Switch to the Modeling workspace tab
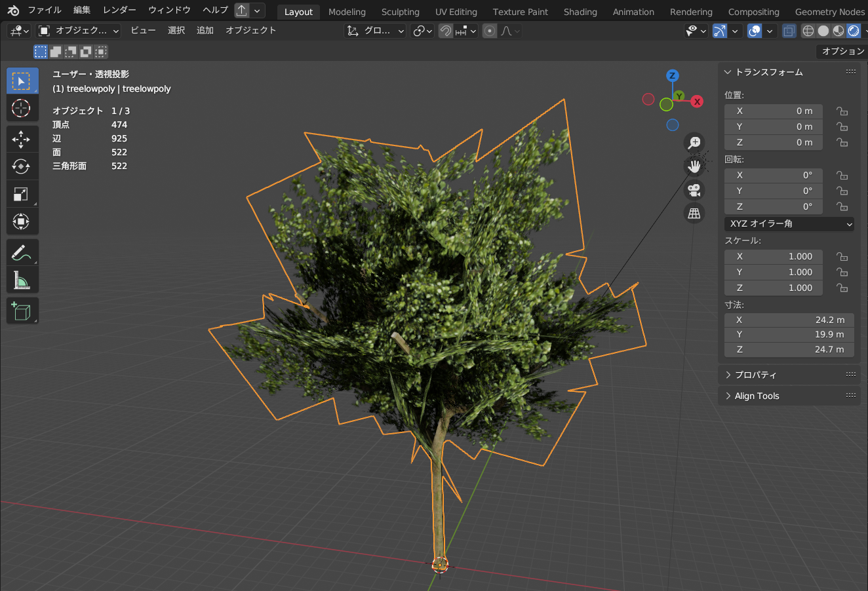The height and width of the screenshot is (591, 868). (x=347, y=12)
